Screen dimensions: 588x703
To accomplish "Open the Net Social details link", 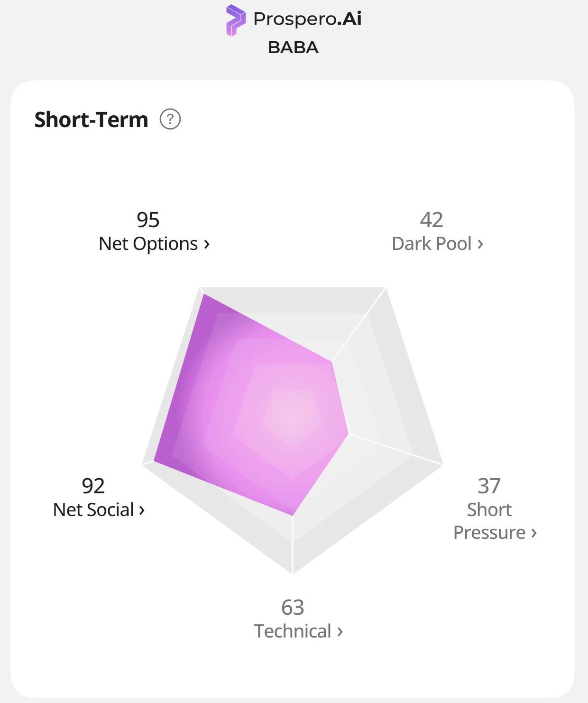I will 99,510.
